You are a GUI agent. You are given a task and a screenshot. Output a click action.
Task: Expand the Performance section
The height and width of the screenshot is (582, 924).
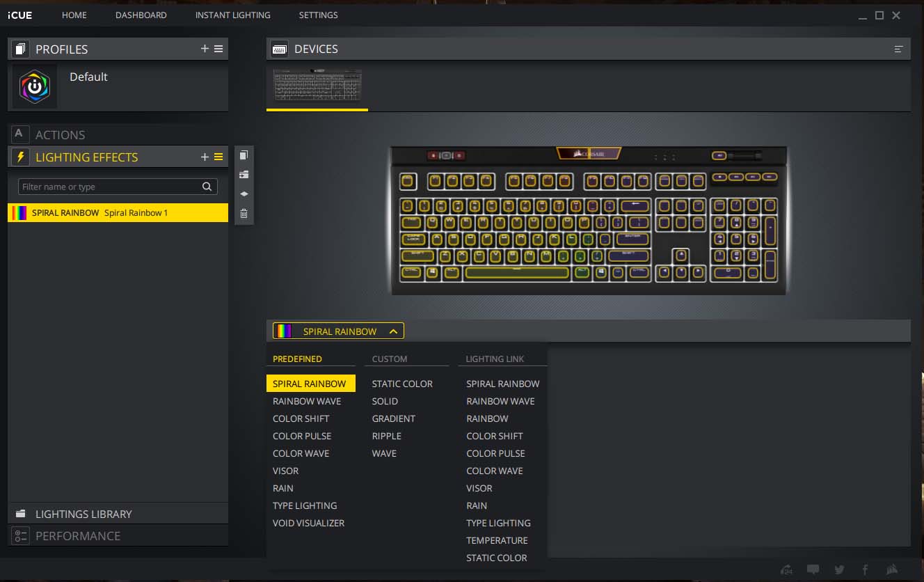pyautogui.click(x=78, y=536)
